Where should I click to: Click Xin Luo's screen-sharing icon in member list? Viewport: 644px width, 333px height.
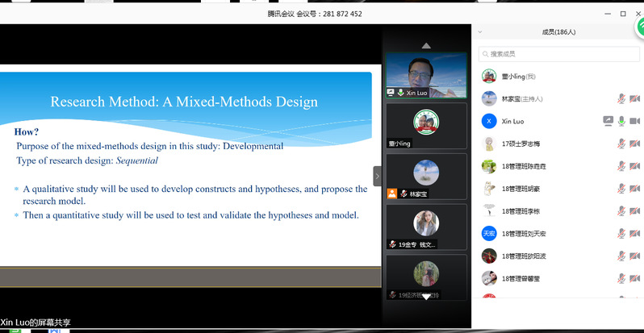(x=608, y=121)
